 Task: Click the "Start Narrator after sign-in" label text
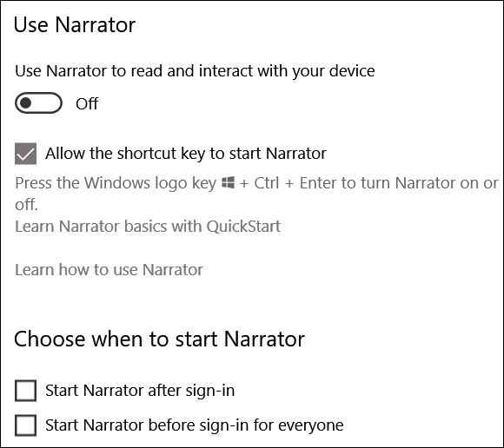[140, 391]
